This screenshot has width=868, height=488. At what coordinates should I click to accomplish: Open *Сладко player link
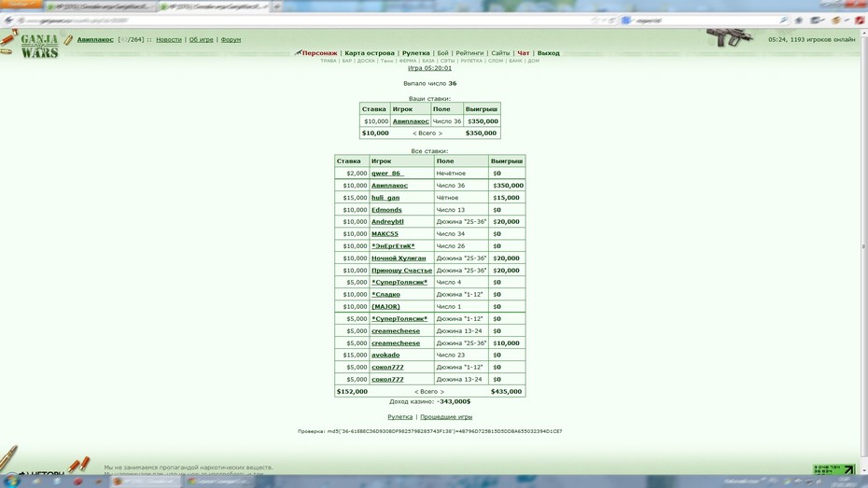tap(385, 294)
